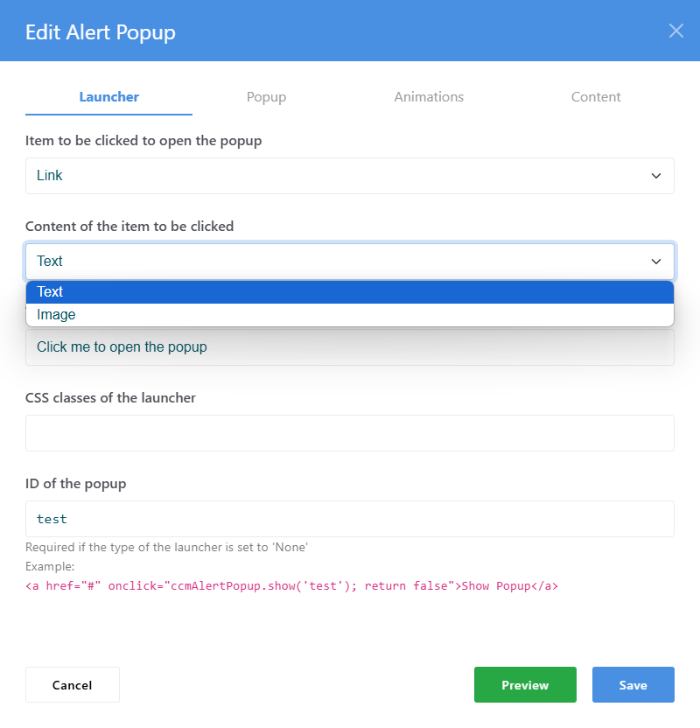Screen dimensions: 700x728
Task: Click the 'ID of the popup' label
Action: tap(75, 484)
